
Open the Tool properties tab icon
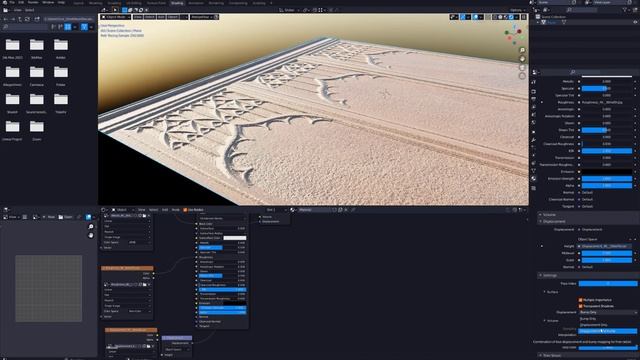(534, 82)
